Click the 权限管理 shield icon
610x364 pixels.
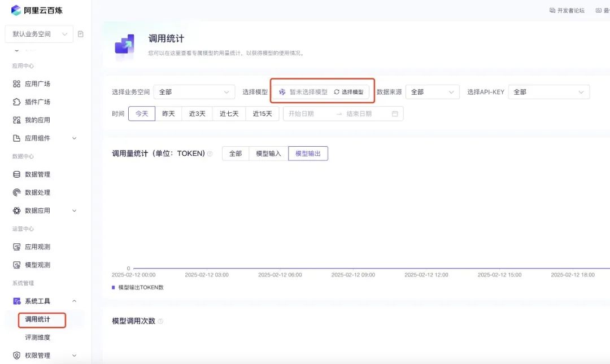pos(17,356)
